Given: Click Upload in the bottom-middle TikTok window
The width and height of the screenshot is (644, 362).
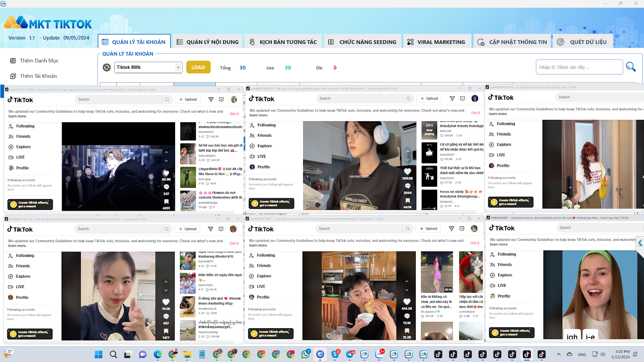Looking at the screenshot, I should point(429,228).
